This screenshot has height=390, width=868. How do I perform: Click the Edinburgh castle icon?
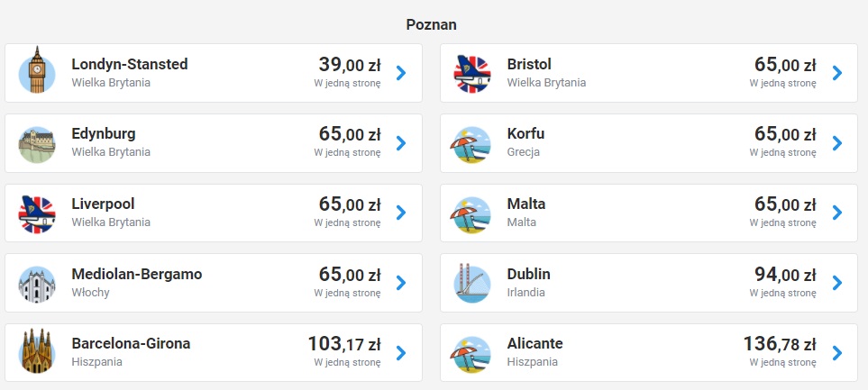tap(37, 143)
